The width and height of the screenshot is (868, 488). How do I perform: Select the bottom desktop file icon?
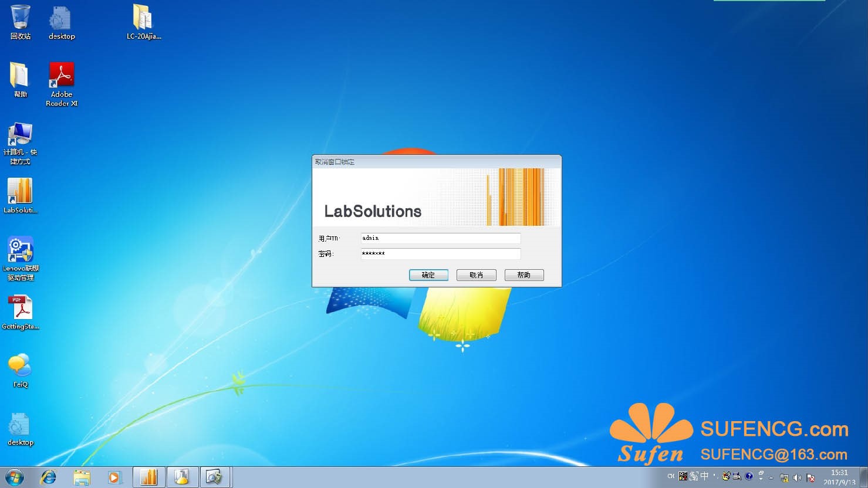pos(20,429)
